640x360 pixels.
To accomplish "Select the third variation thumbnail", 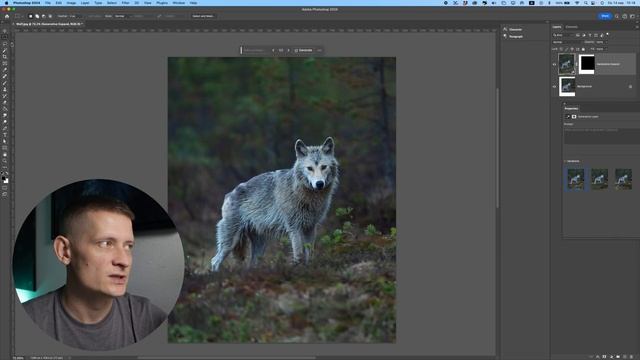I will pos(624,179).
